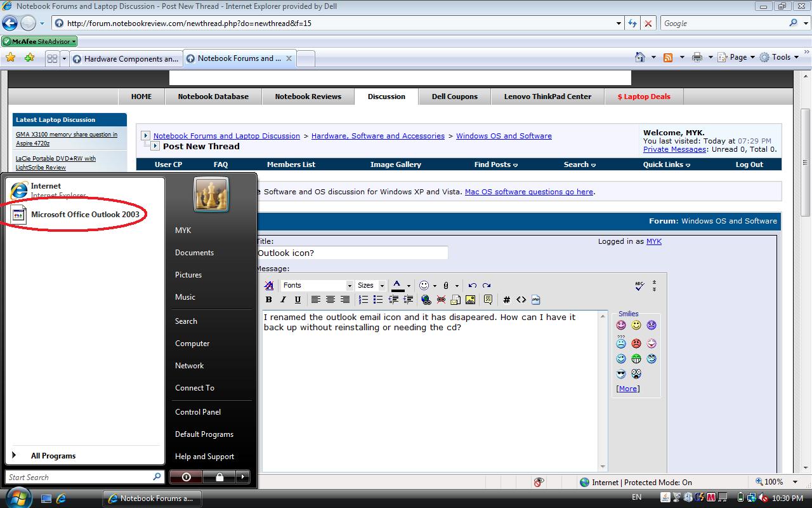Click the Start Search box
Screen dimensions: 812x508
point(85,477)
